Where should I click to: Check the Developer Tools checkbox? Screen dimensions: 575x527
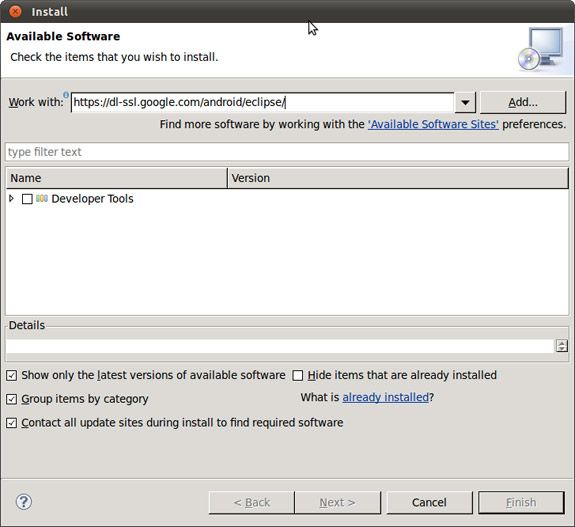(x=27, y=199)
